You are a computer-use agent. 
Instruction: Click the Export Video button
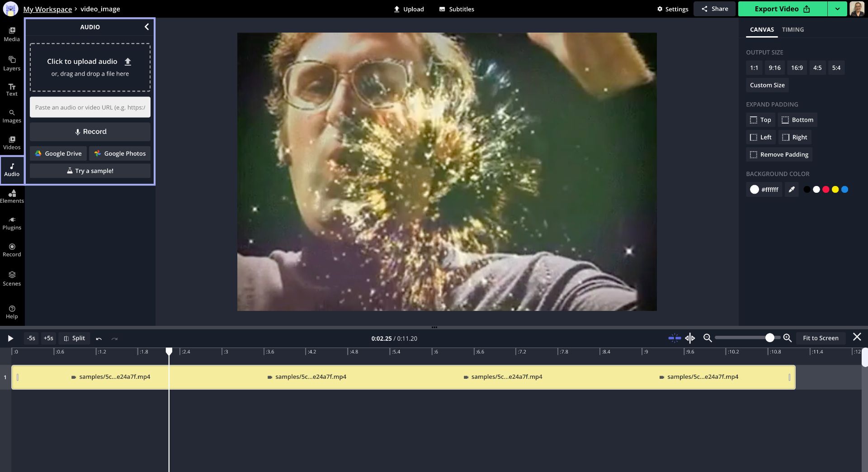pyautogui.click(x=783, y=9)
